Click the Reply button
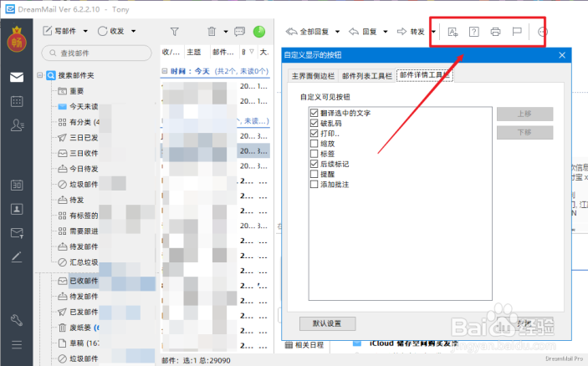588x366 pixels. click(x=363, y=32)
